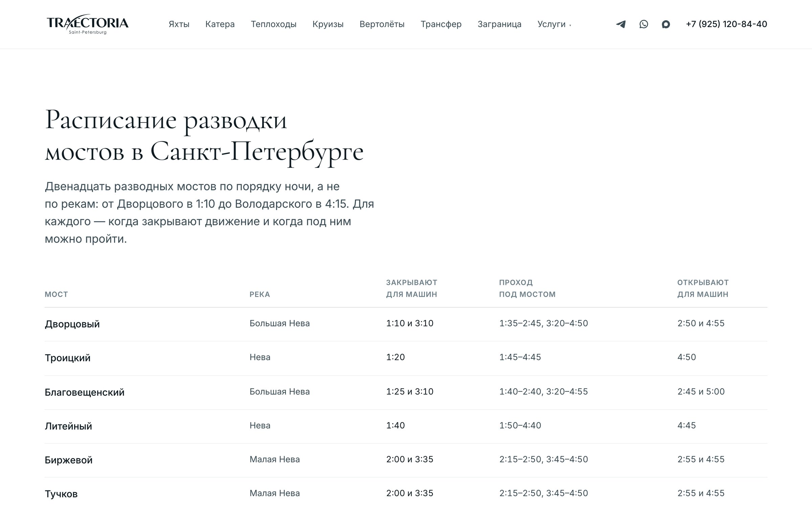The image size is (812, 508).
Task: Click the Биржевой bridge name
Action: click(x=69, y=460)
